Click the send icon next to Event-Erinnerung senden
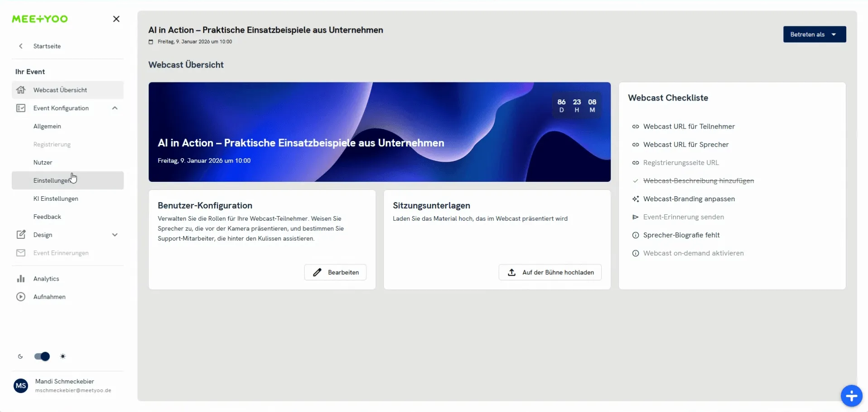The width and height of the screenshot is (868, 412). click(x=636, y=217)
